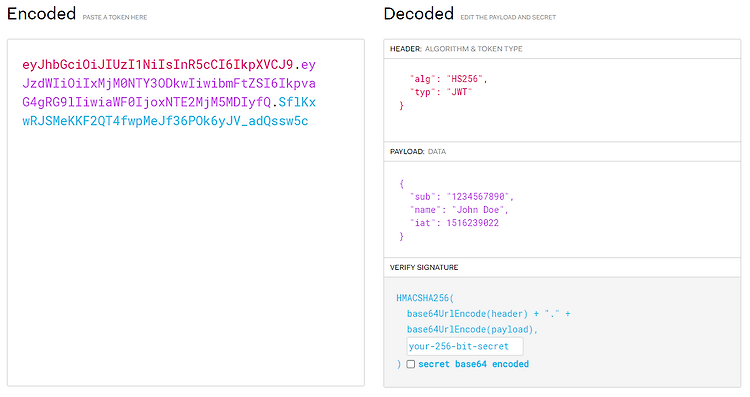
Task: Click the red header segment of encoded token
Action: pyautogui.click(x=157, y=65)
